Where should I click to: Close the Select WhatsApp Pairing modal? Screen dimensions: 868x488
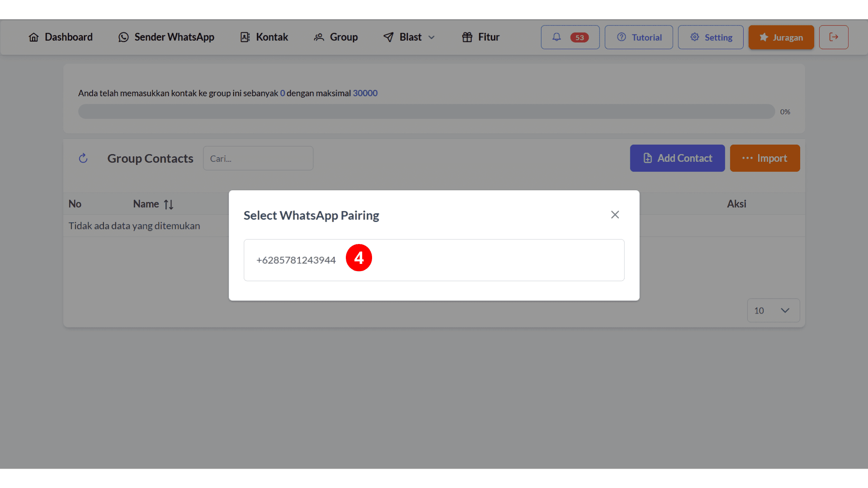615,215
